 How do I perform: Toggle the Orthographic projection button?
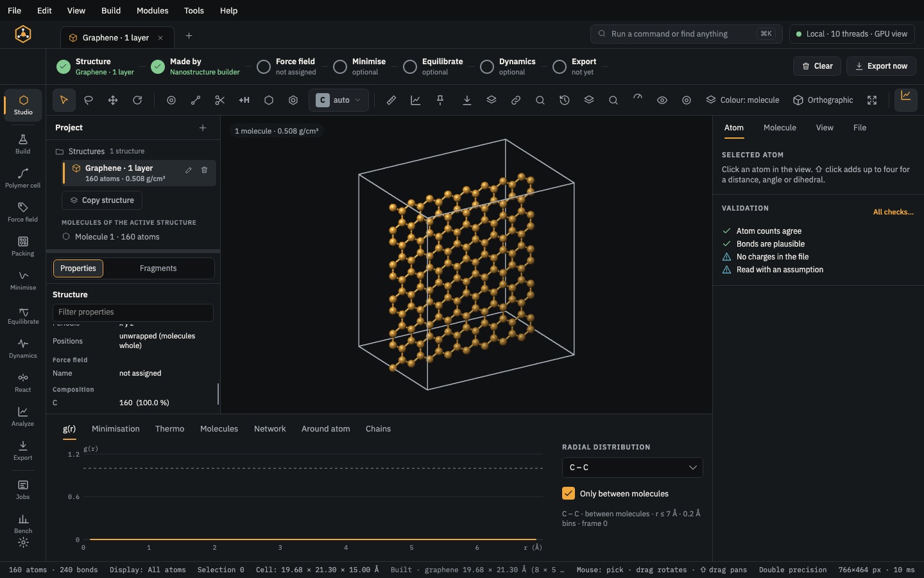823,100
